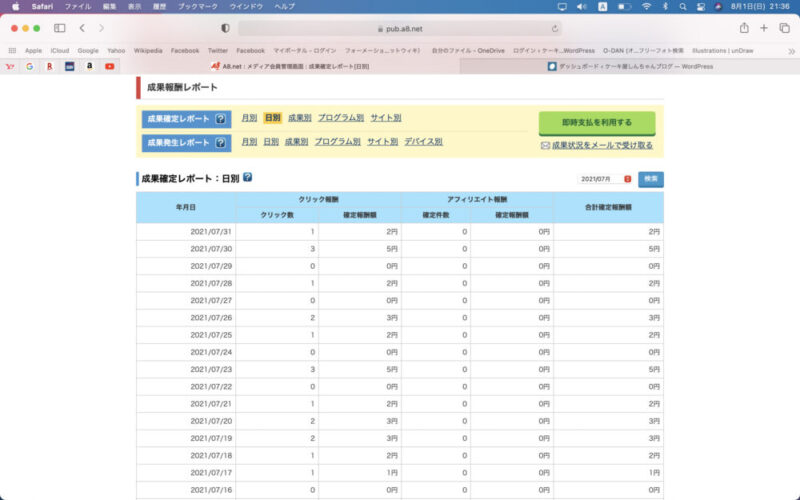Click the pub.a8.net address bar
800x500 pixels.
tap(400, 29)
